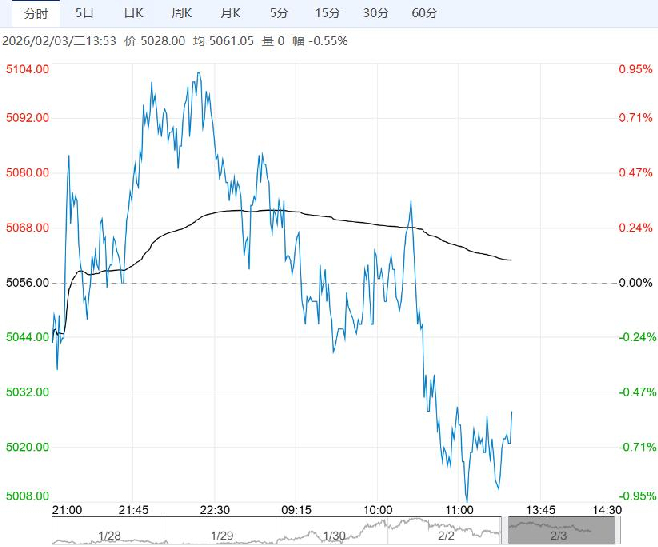Open the 月K monthly candlestick tab
Viewport: 658px width, 547px height.
230,12
